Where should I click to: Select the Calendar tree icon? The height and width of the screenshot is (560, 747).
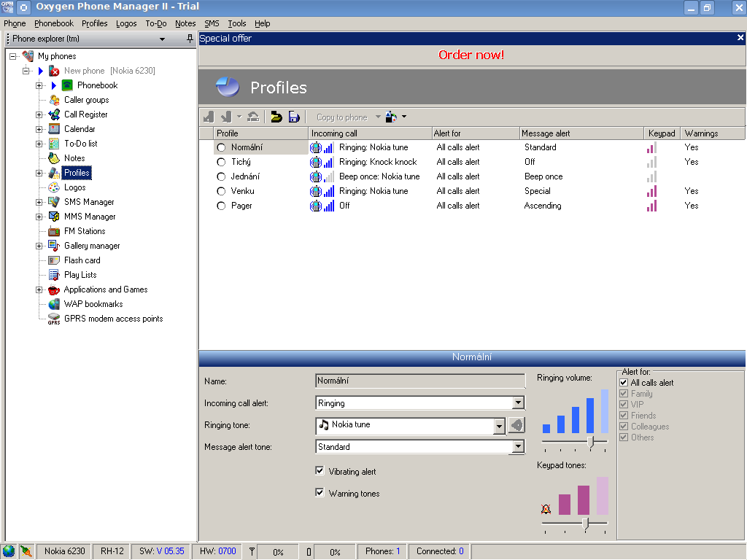54,129
